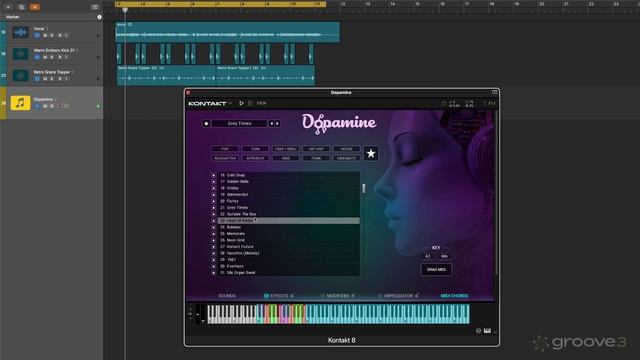Screen dimensions: 640x360
Task: Click the pitch bend strip beside keyboard
Action: pos(198,314)
